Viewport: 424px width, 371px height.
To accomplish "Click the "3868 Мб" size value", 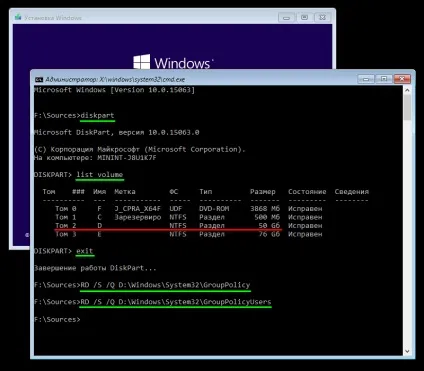I will tap(265, 209).
